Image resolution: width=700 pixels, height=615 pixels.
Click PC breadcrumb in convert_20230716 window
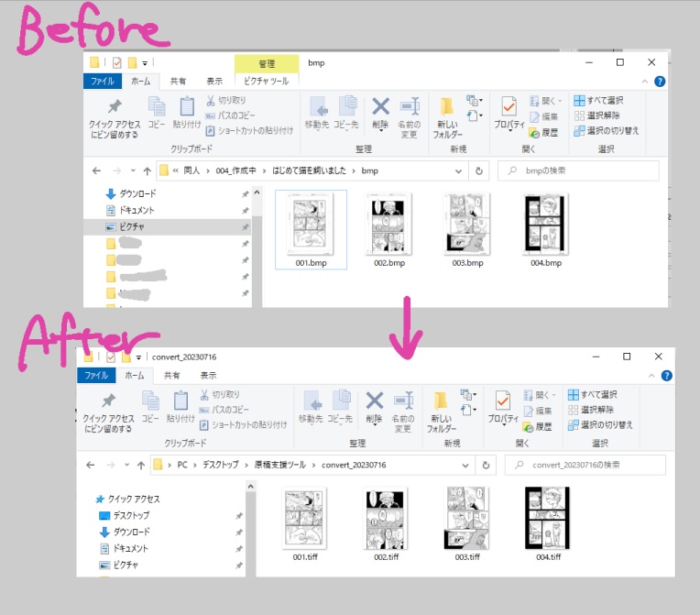coord(182,465)
